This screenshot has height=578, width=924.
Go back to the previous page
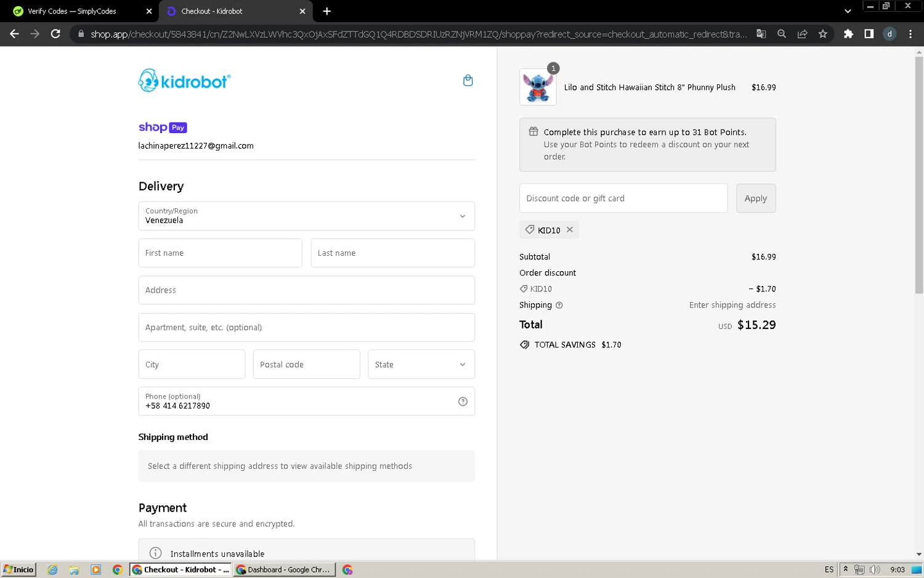tap(14, 34)
